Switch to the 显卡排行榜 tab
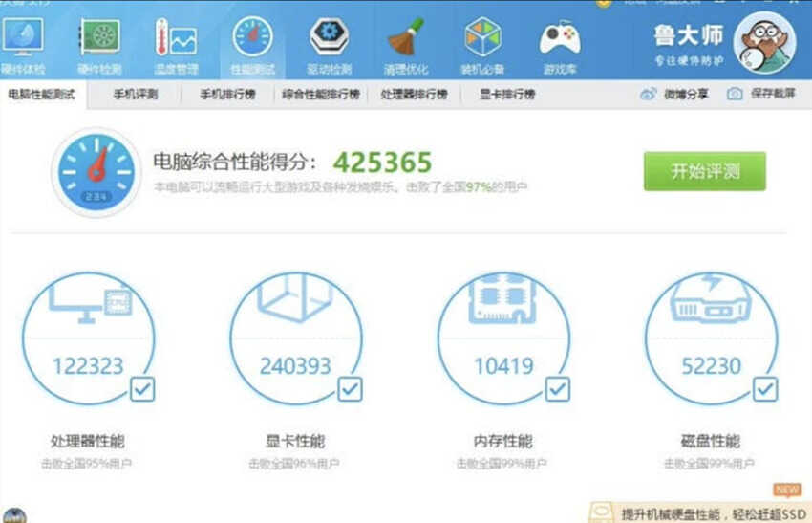 coord(507,95)
